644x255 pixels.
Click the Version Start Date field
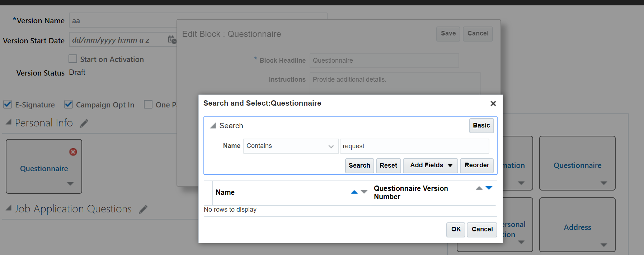pos(118,40)
